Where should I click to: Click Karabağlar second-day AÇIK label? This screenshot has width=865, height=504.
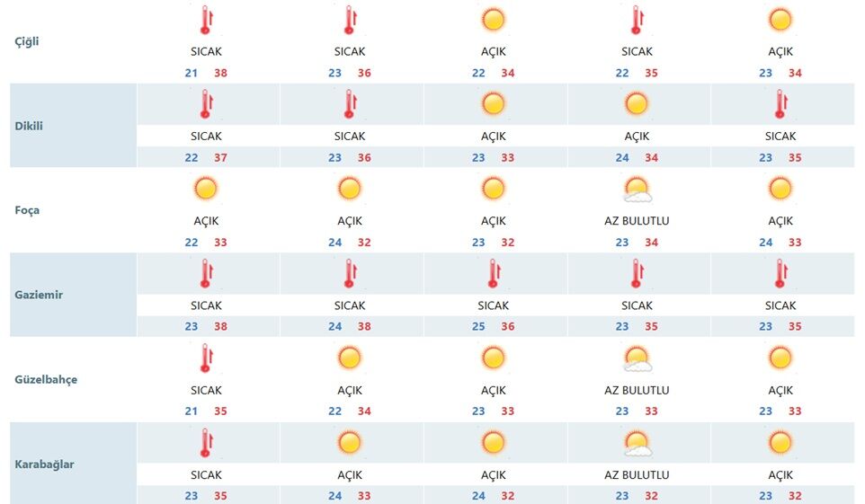point(350,474)
